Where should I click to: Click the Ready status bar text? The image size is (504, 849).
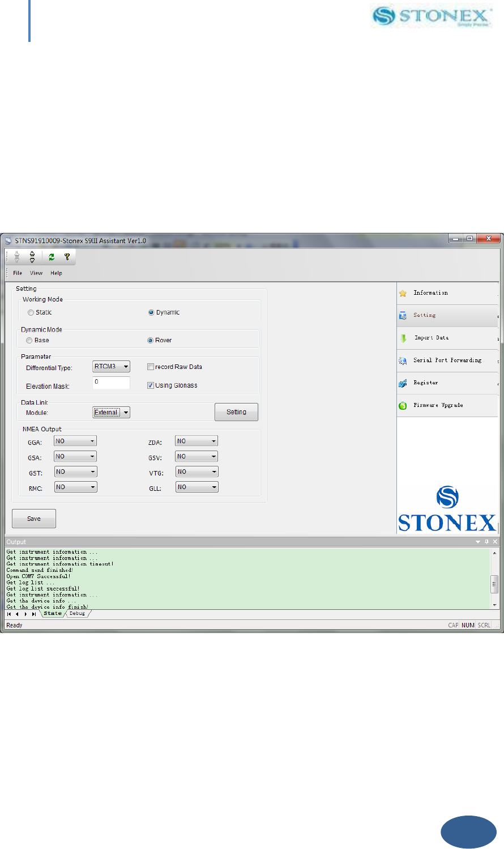(14, 625)
